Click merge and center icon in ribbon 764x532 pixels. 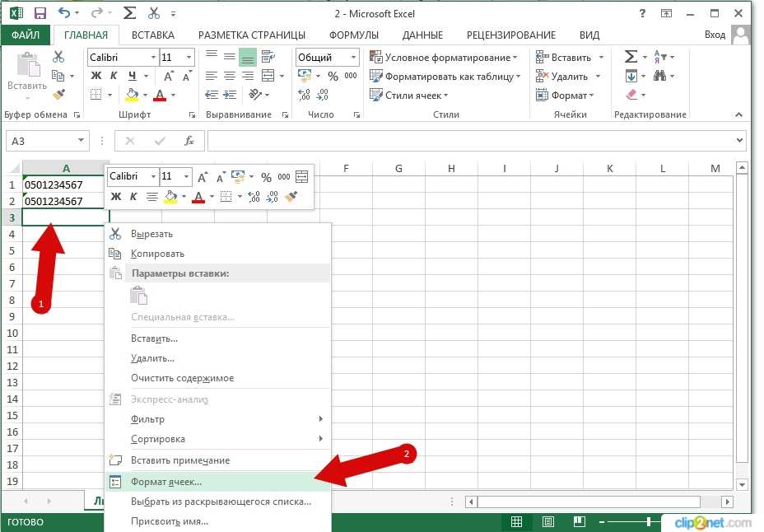[x=268, y=76]
